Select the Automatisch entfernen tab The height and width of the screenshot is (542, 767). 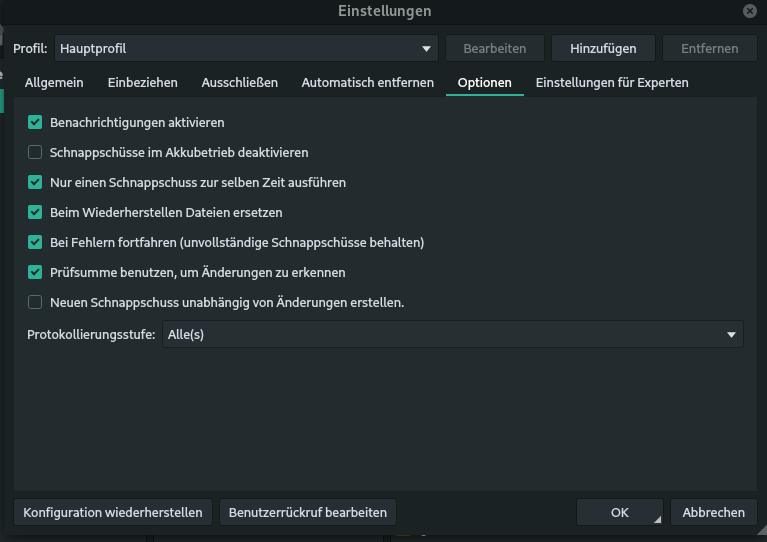pyautogui.click(x=368, y=83)
